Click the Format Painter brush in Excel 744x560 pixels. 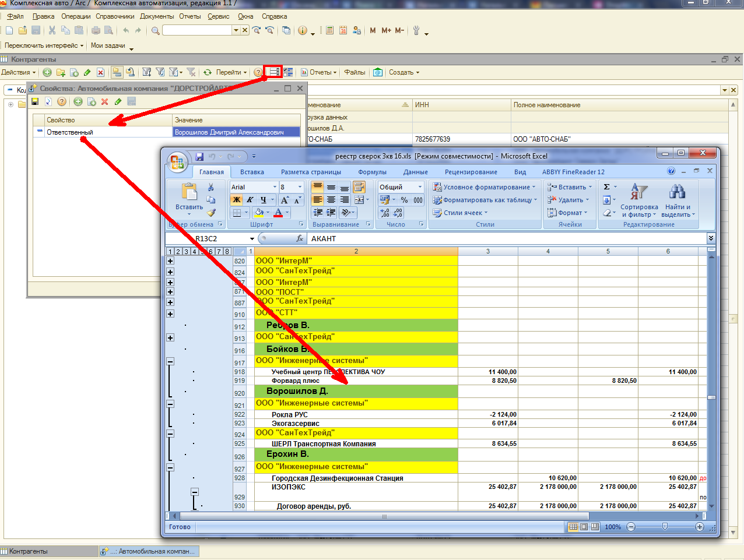tap(211, 213)
